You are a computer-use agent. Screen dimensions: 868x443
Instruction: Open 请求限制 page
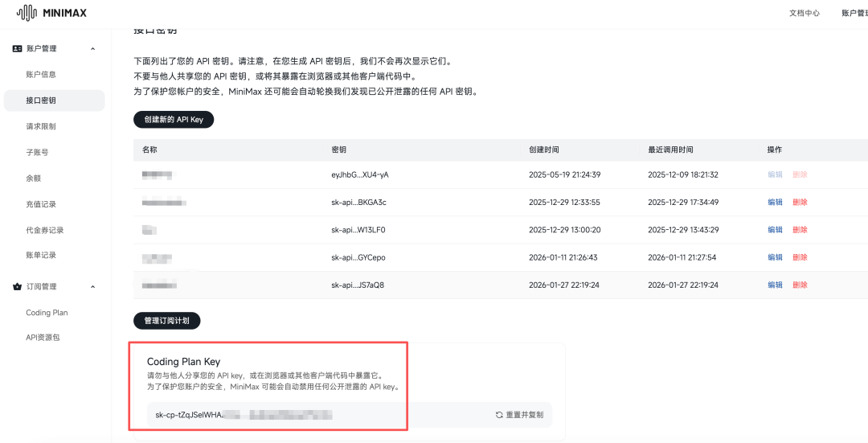41,126
